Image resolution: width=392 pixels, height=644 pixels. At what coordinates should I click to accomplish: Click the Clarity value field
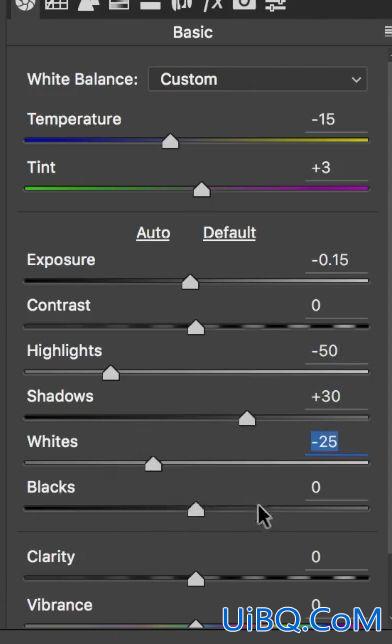point(336,557)
